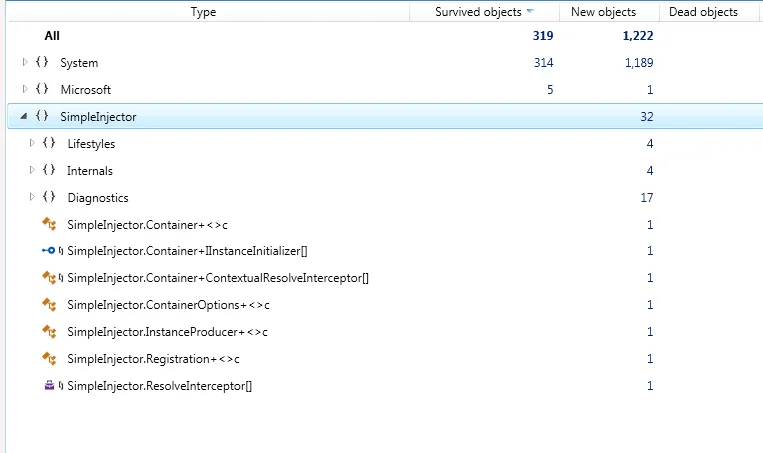This screenshot has width=763, height=453.
Task: Select the Diagnostics row label
Action: tap(98, 198)
